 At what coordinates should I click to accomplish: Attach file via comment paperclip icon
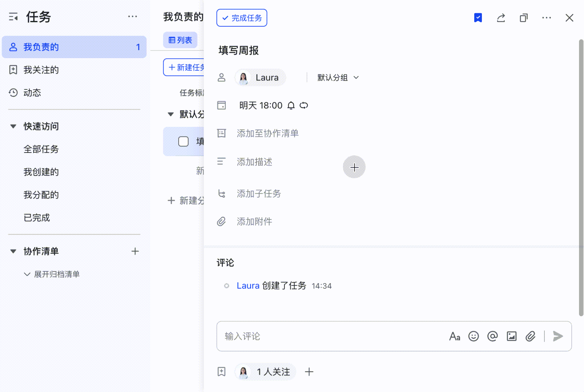[530, 336]
